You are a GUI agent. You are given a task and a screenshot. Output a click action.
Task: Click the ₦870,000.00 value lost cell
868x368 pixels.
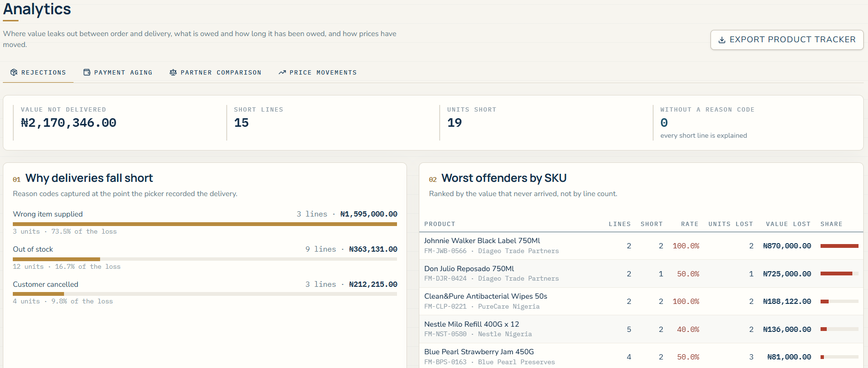[787, 246]
